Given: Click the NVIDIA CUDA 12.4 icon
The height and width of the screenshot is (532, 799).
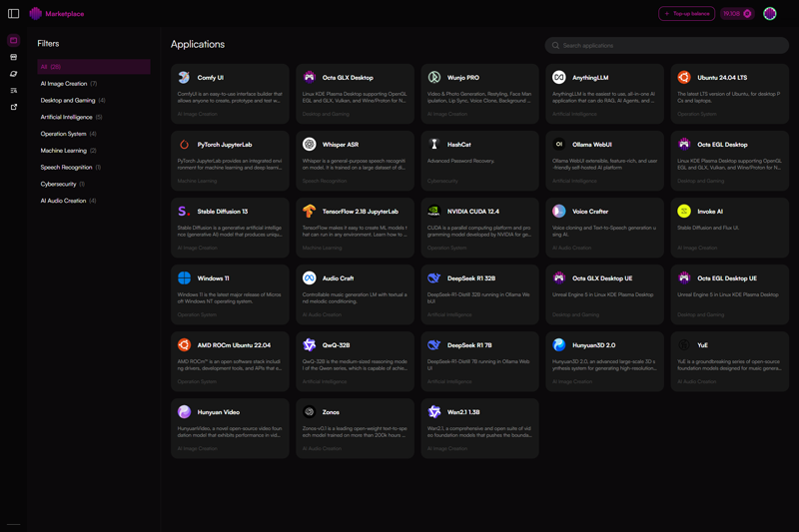Looking at the screenshot, I should tap(434, 212).
